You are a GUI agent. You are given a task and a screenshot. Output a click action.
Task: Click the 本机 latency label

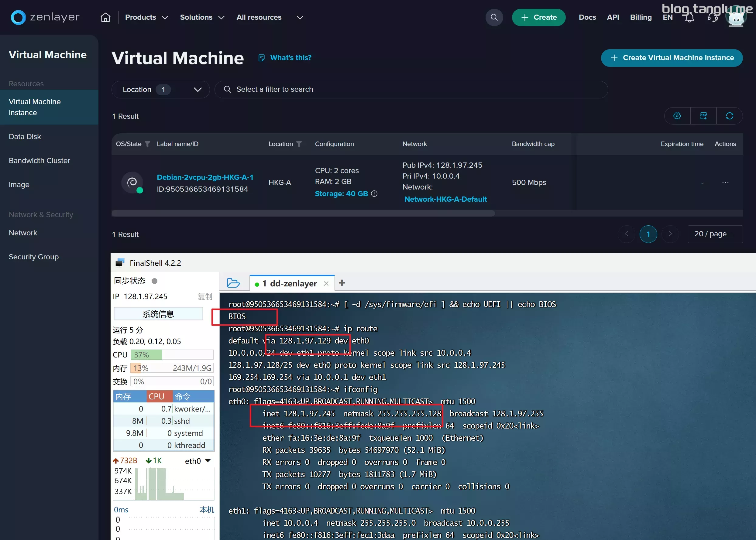pyautogui.click(x=207, y=510)
